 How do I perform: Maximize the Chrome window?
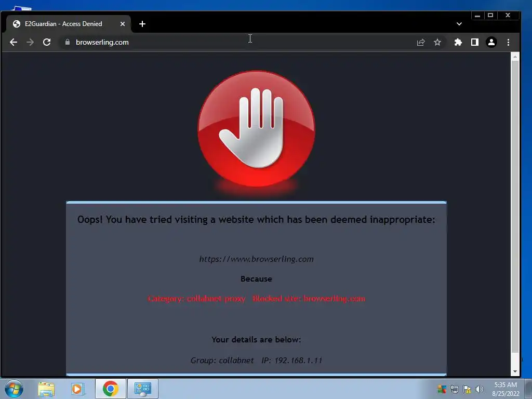point(490,15)
